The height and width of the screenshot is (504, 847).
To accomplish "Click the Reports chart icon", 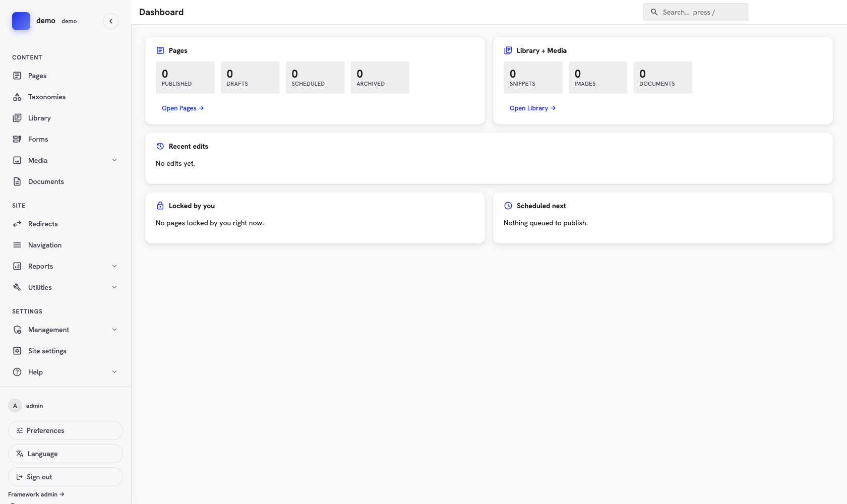I will [17, 266].
